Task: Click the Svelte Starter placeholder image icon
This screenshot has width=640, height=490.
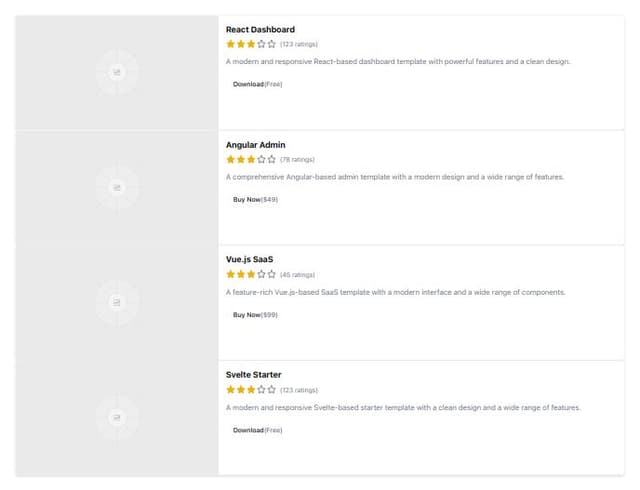Action: click(117, 418)
